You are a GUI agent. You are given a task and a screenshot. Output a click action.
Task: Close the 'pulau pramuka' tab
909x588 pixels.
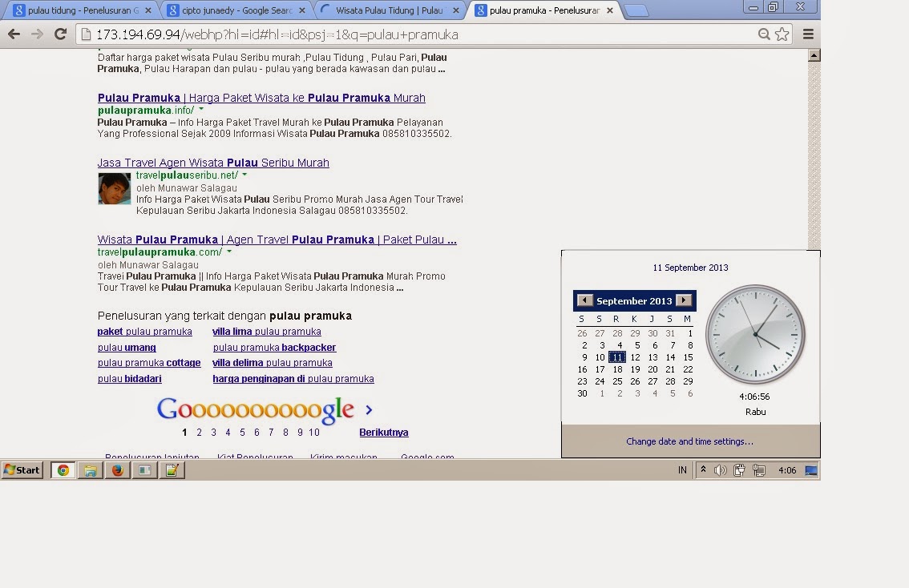pyautogui.click(x=610, y=10)
